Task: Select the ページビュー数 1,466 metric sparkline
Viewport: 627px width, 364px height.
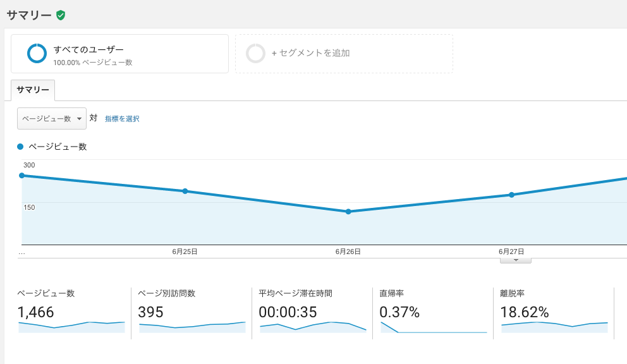Action: point(71,327)
